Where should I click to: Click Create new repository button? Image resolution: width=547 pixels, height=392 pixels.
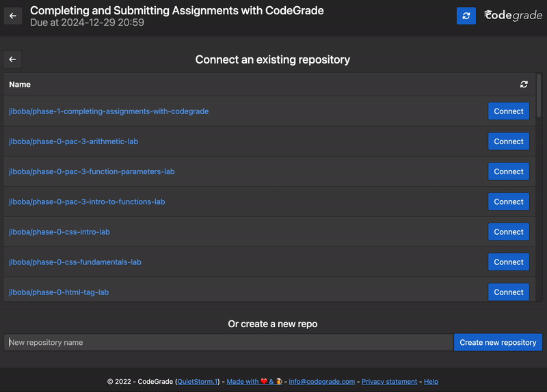pos(498,342)
